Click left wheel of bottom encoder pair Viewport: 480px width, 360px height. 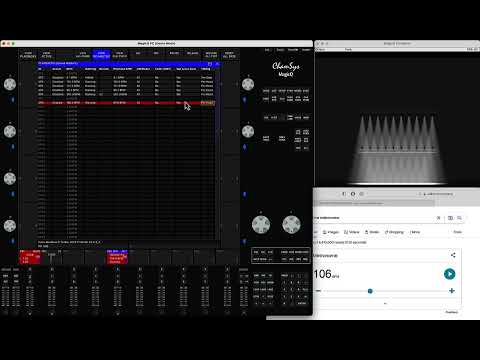point(261,224)
